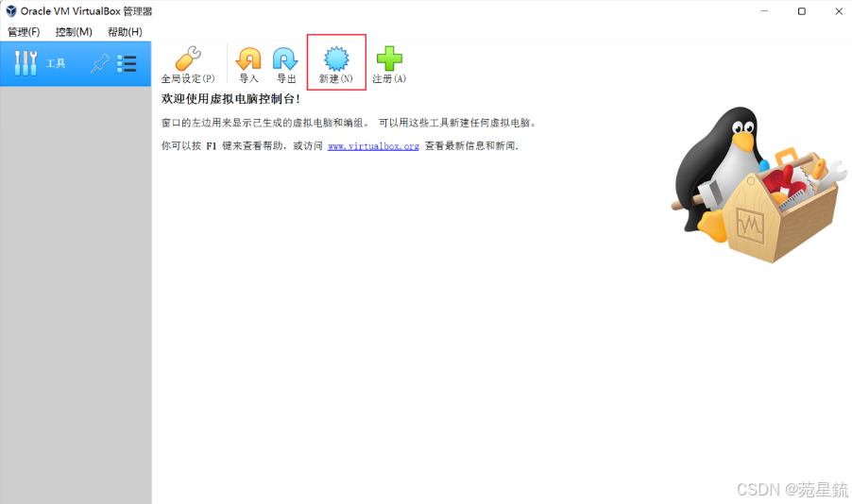Minimize the VirtualBox manager window

click(x=764, y=11)
